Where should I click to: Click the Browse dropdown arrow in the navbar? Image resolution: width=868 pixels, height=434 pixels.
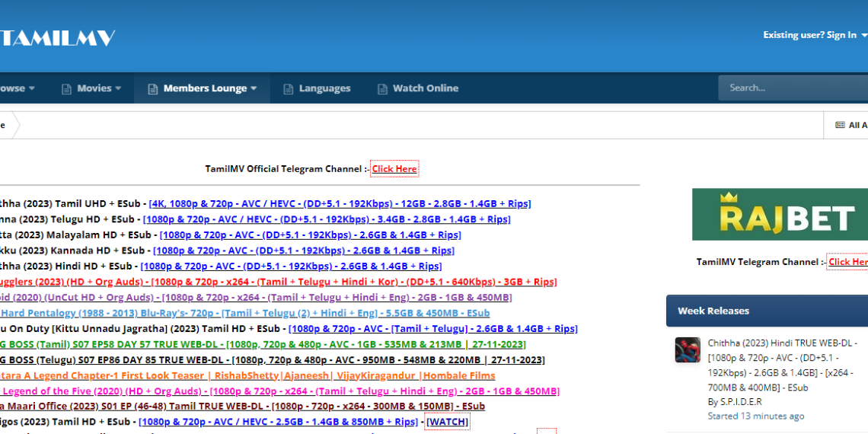point(32,88)
